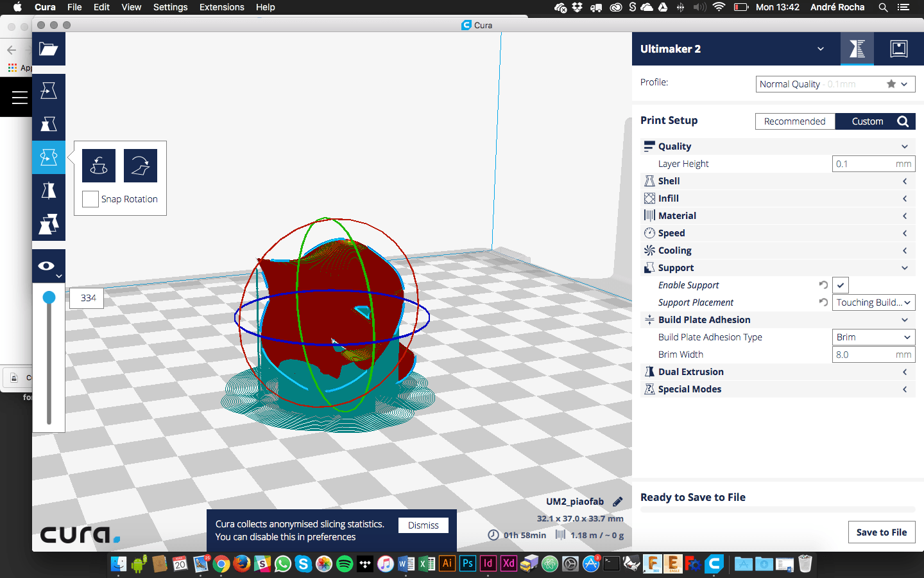Select the Mirror tool in the toolbar
924x578 pixels.
[x=49, y=191]
